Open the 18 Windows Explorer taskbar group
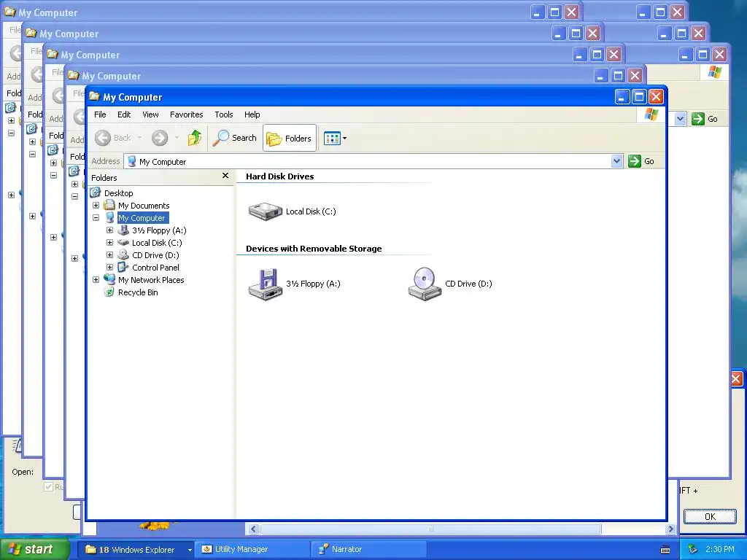 click(x=136, y=550)
